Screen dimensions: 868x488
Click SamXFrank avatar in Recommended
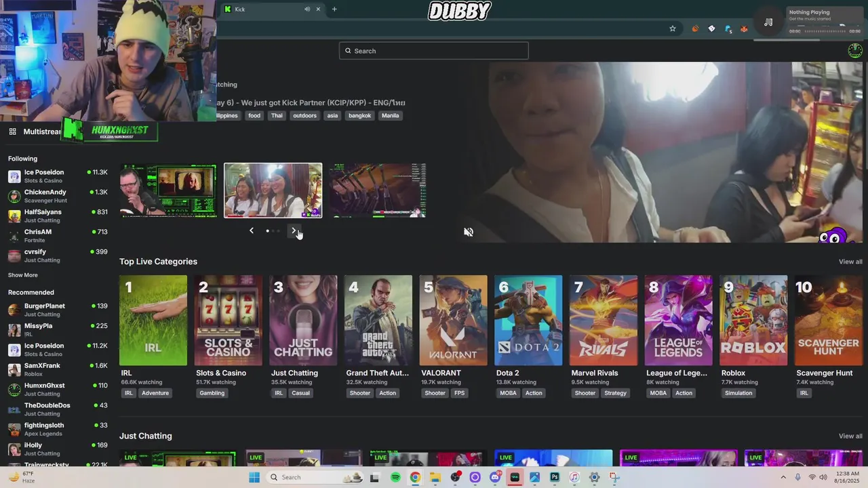coord(14,369)
